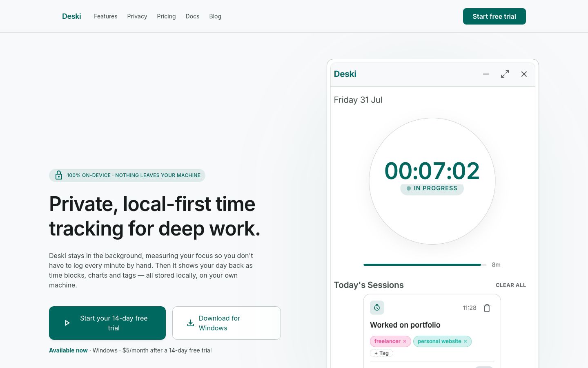Click the Private, local-first time tracking headline

pos(155,216)
